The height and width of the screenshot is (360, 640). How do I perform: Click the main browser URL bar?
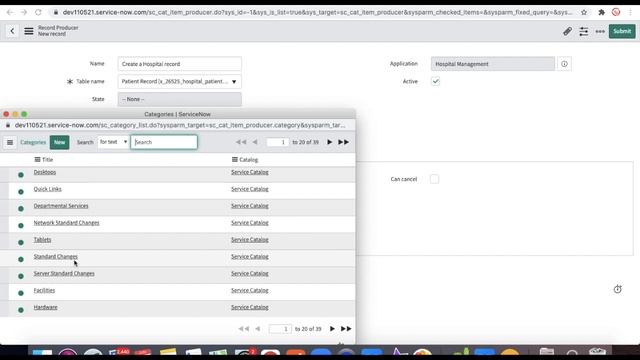(317, 12)
